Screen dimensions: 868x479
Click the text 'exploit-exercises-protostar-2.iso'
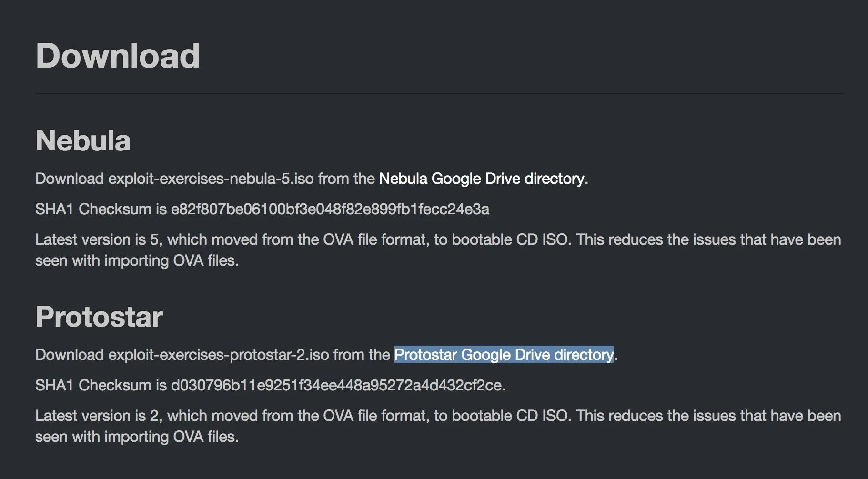click(219, 355)
